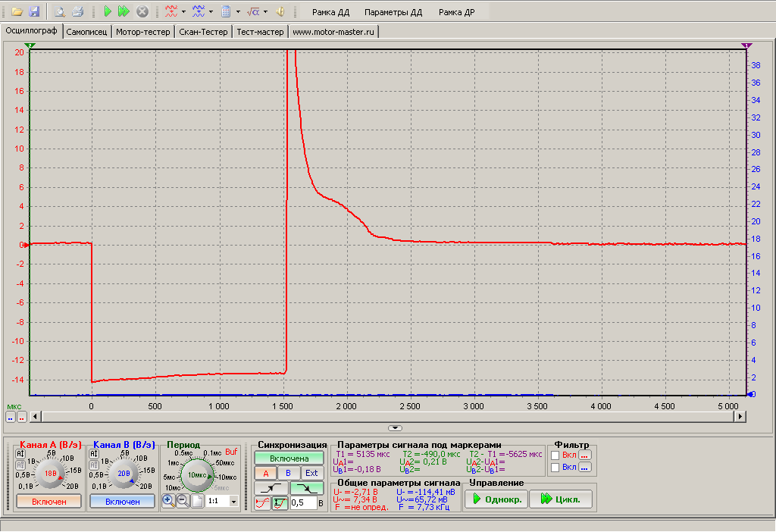Zoom in with the magnifier plus icon
Screen dimensions: 776x532
coord(168,501)
